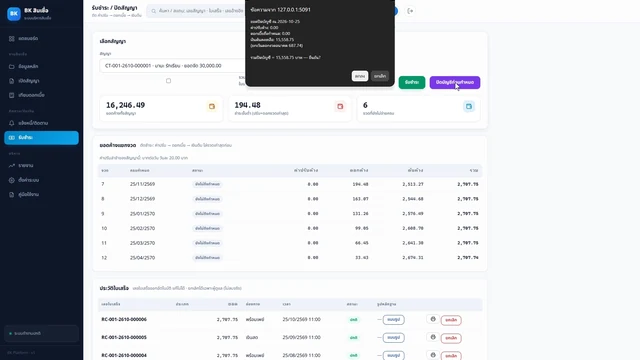Open the reports item with chart icon
This screenshot has height=360, width=640.
pyautogui.click(x=41, y=165)
